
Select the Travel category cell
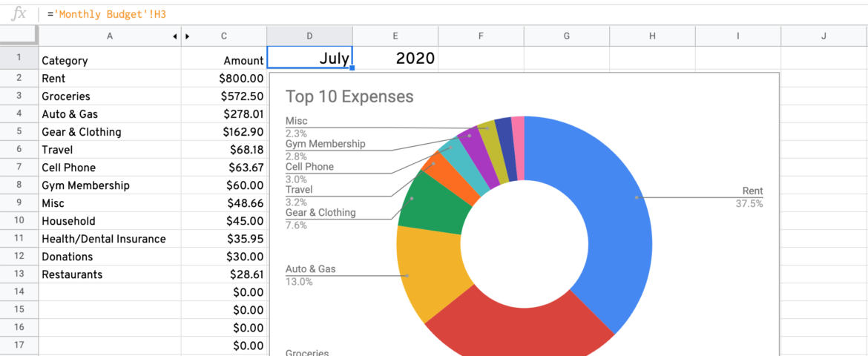tap(110, 150)
